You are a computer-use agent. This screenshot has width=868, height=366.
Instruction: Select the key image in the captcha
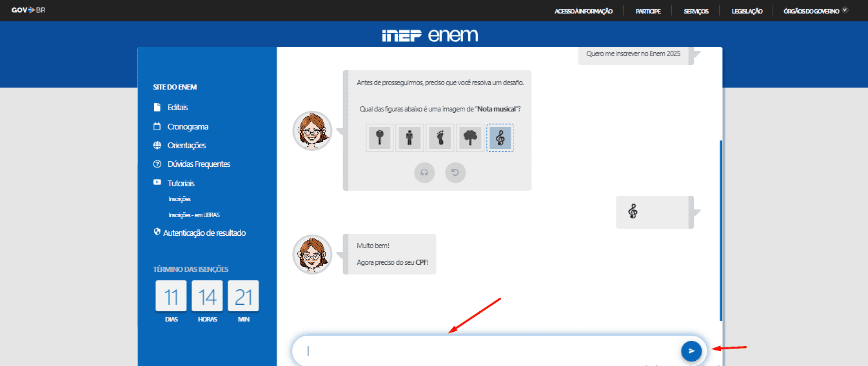coord(380,138)
